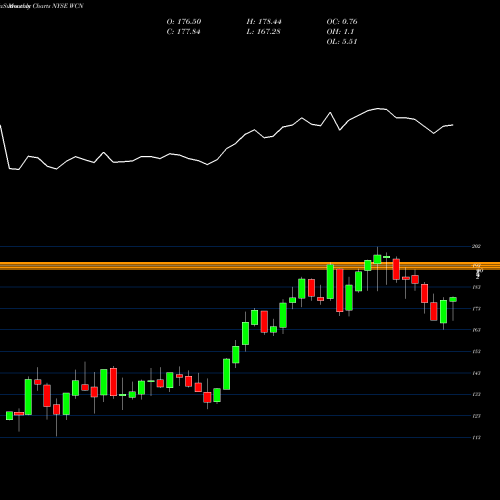Click the open price value O: 176.50
Viewport: 500px width, 500px height.
184,22
